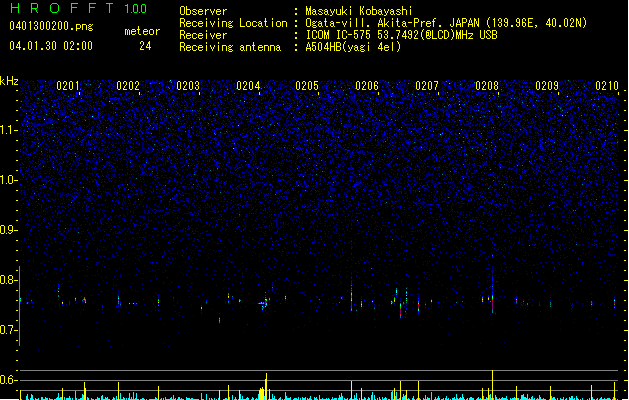The height and width of the screenshot is (400, 629).
Task: Click the 0.7 frequency axis label
Action: 9,330
